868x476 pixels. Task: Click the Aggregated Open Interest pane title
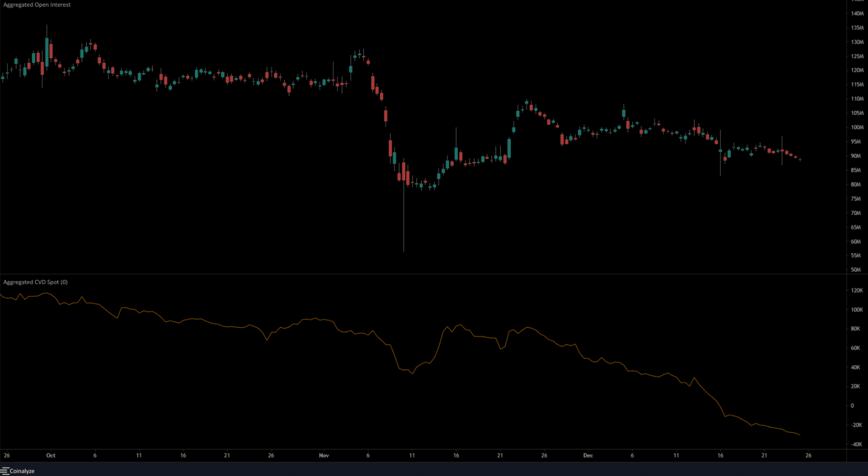[x=37, y=5]
